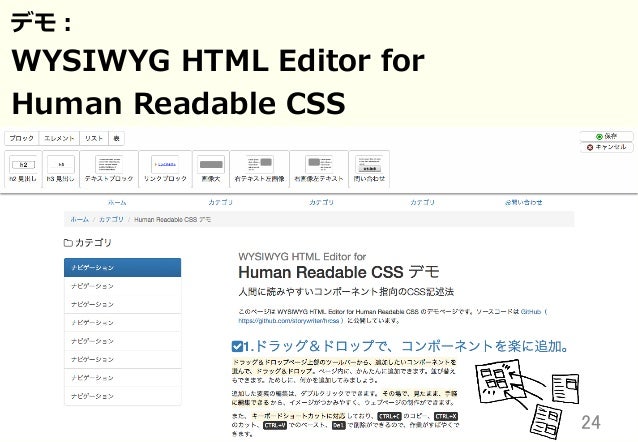
Task: Click the キャンセル button
Action: pos(607,147)
